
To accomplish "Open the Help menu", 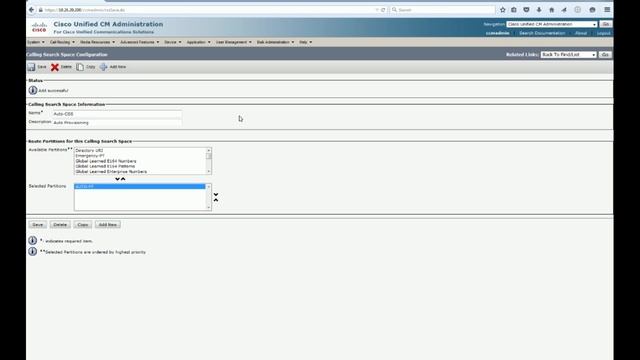I will pos(305,42).
